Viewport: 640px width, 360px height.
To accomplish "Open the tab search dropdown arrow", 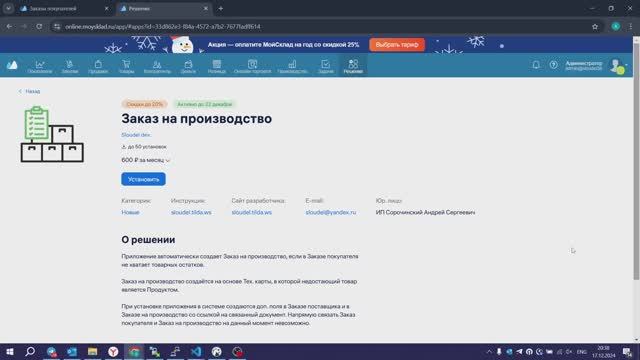I will 8,9.
